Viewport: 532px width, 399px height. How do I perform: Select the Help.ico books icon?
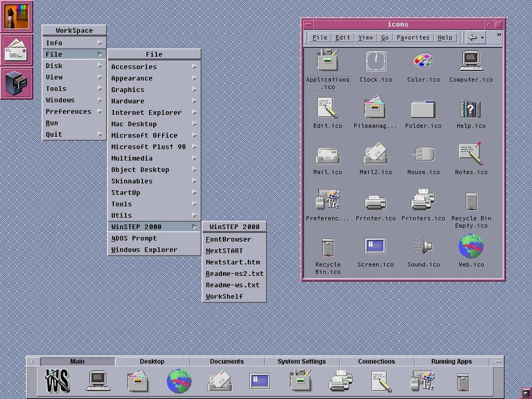pos(471,108)
